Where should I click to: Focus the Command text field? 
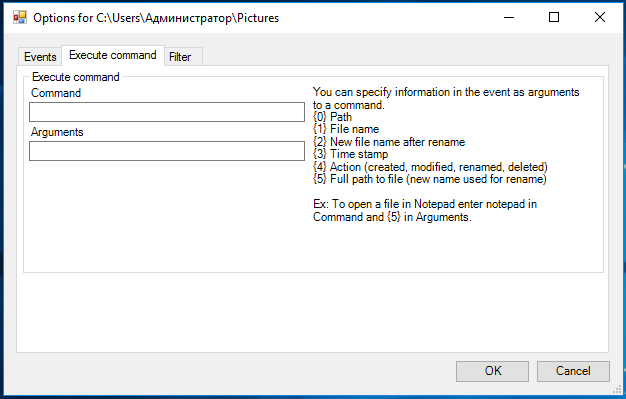pos(167,112)
